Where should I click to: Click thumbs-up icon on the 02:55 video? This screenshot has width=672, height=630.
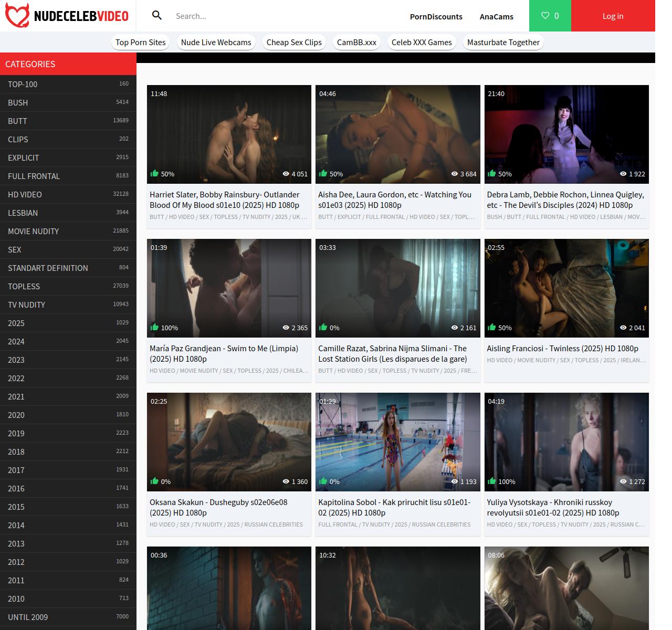pyautogui.click(x=491, y=327)
